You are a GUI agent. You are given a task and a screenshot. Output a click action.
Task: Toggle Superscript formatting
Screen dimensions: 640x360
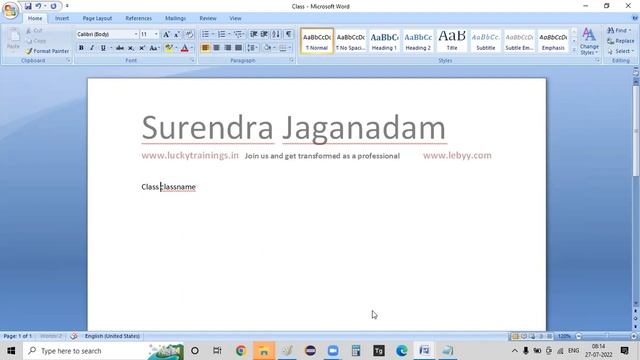click(x=142, y=48)
